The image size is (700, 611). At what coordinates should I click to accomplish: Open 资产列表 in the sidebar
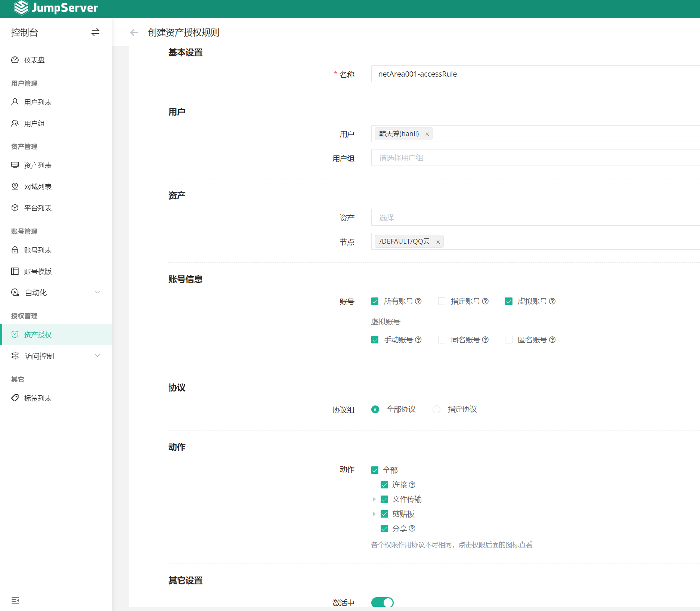[x=38, y=165]
